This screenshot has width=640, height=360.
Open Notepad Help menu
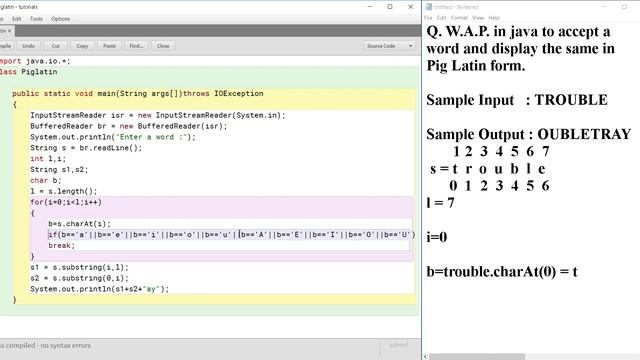(x=494, y=18)
